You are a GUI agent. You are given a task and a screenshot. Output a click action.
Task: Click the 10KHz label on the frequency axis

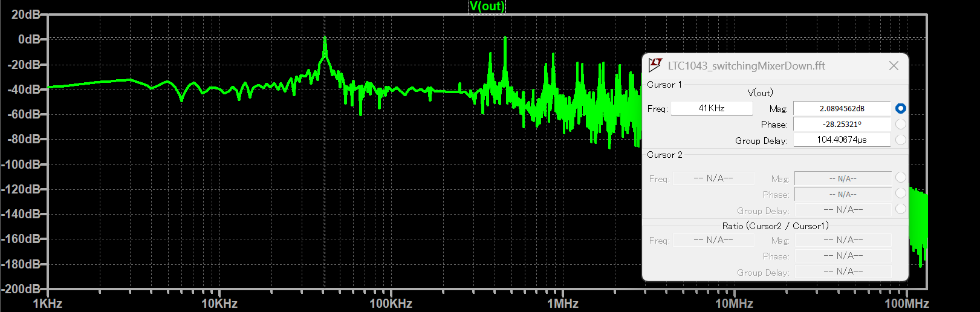click(219, 304)
